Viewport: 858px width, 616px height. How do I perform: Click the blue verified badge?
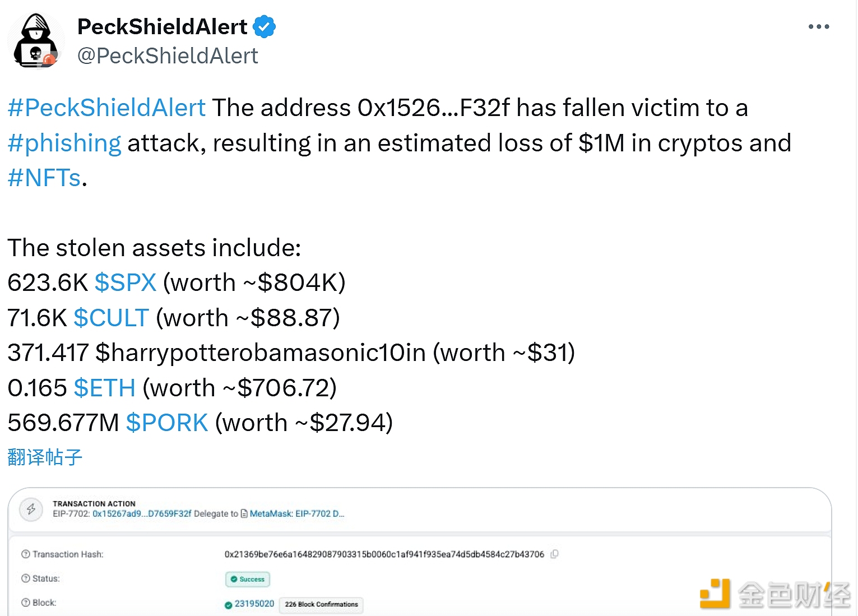click(264, 27)
